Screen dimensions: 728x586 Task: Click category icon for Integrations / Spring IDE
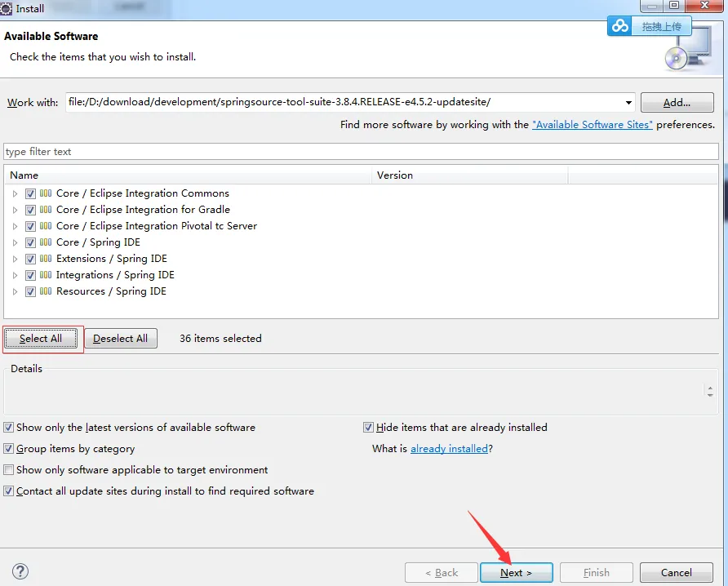(46, 274)
